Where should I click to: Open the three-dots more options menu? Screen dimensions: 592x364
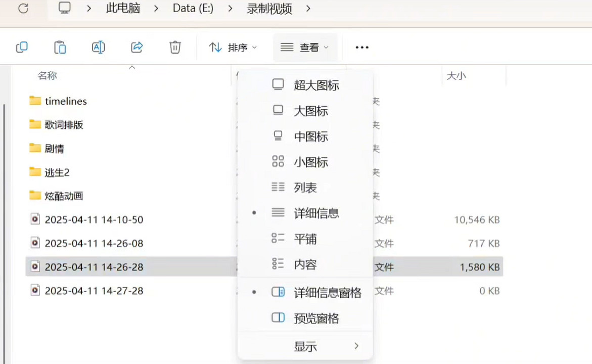coord(362,48)
